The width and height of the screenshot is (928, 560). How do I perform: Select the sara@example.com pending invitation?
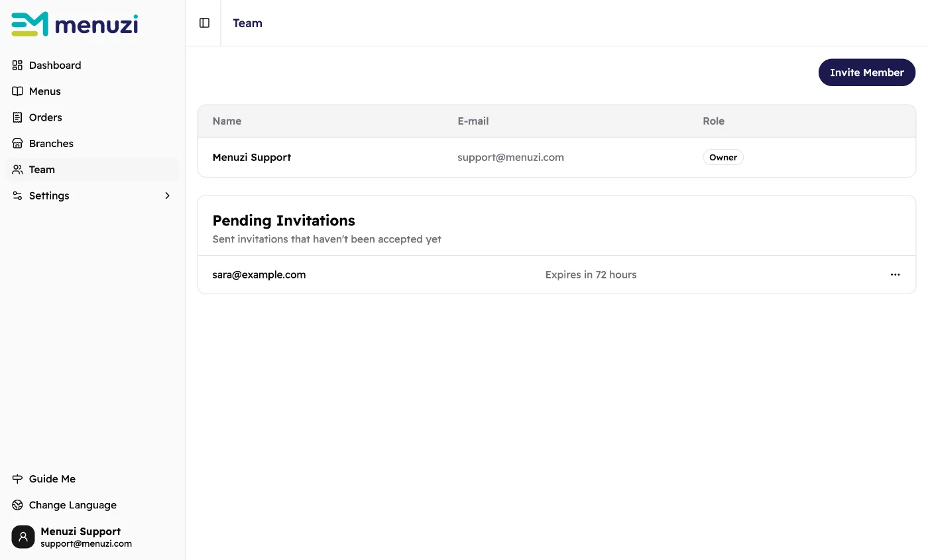coord(557,274)
